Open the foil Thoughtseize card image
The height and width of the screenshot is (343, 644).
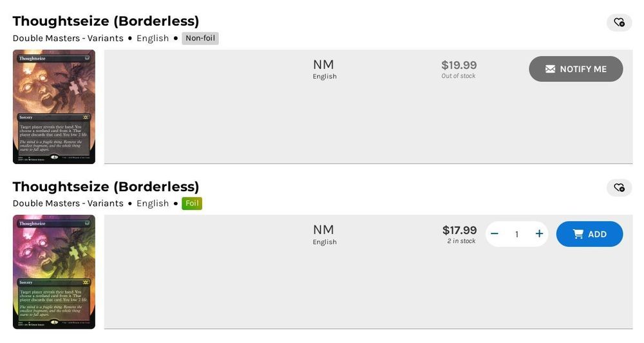[x=54, y=272]
